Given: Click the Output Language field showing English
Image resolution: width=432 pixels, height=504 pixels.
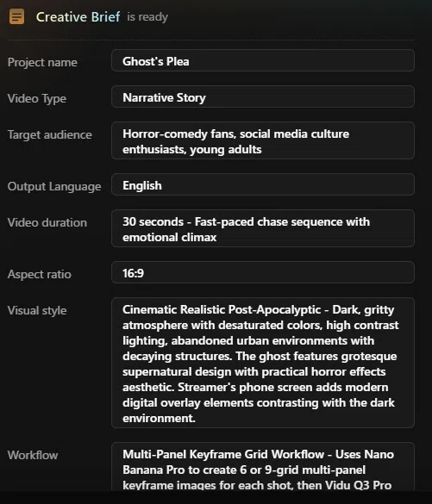Looking at the screenshot, I should click(263, 184).
